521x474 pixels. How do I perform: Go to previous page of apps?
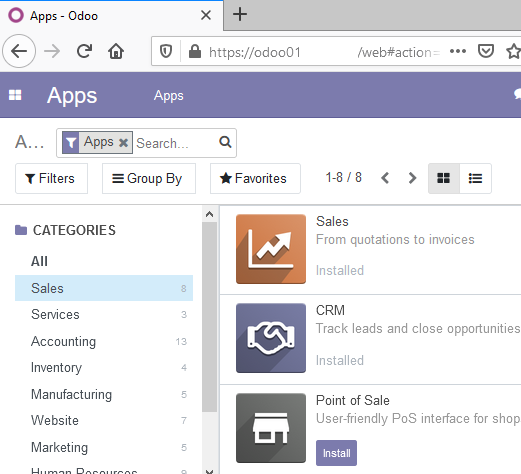click(x=385, y=178)
